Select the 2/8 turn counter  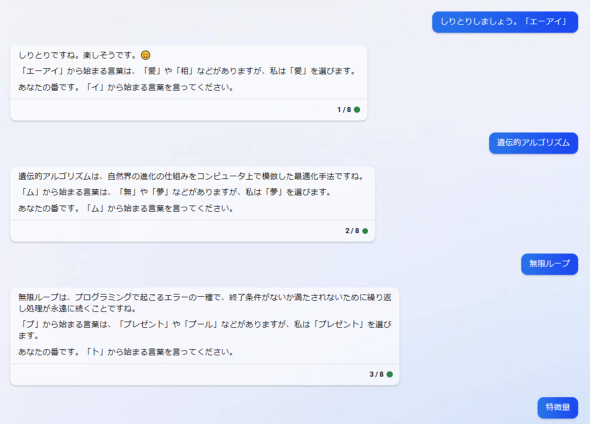[x=352, y=231]
